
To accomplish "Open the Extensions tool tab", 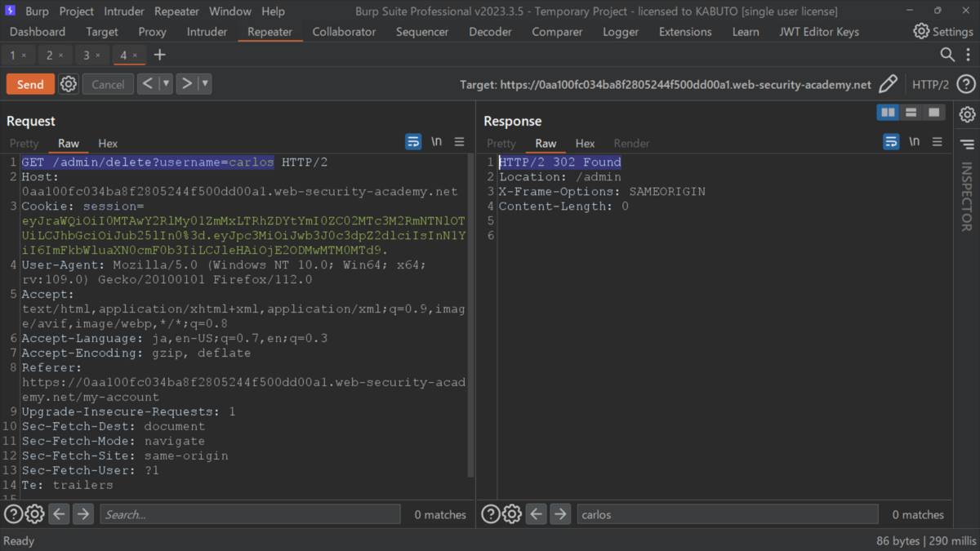I will (x=684, y=32).
